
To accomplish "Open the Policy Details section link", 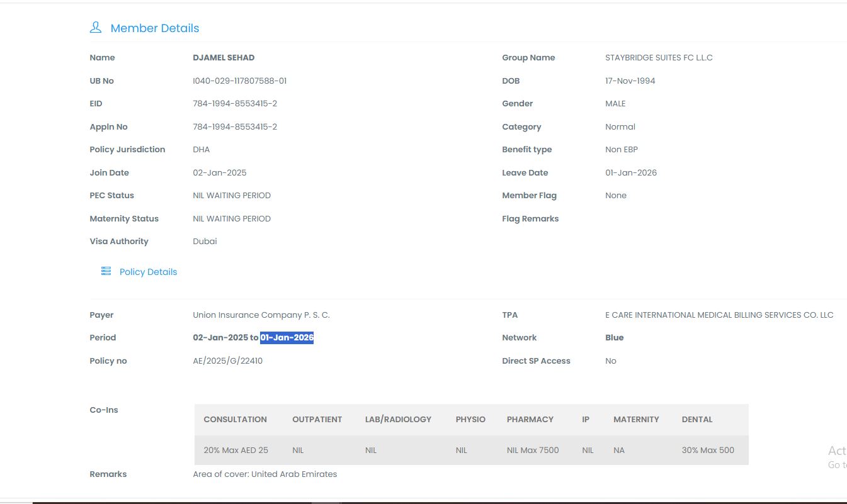I will (x=148, y=272).
